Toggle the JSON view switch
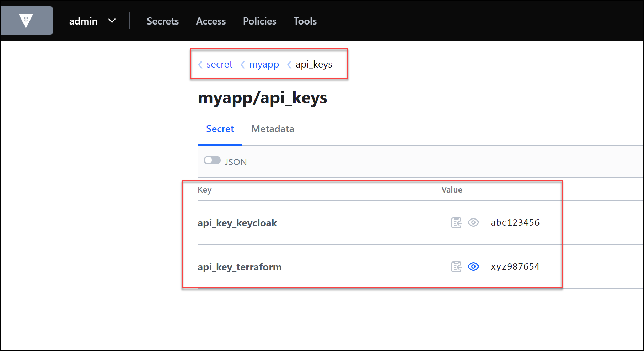Image resolution: width=644 pixels, height=351 pixels. click(x=212, y=160)
